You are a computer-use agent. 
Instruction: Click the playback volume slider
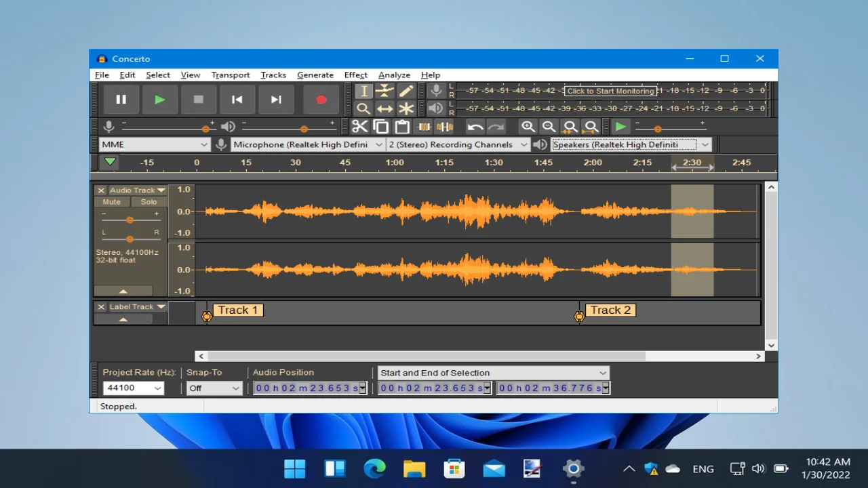(288, 128)
